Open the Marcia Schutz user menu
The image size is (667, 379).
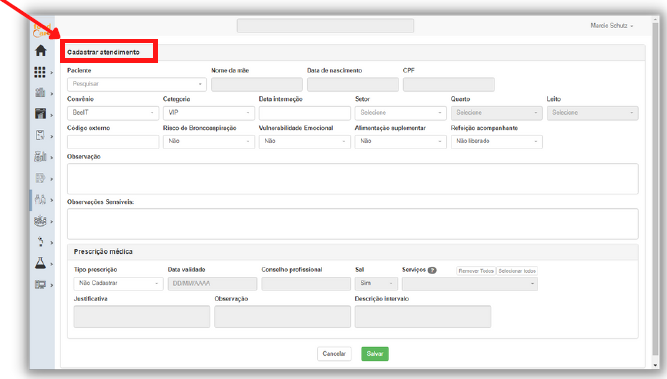coord(611,26)
